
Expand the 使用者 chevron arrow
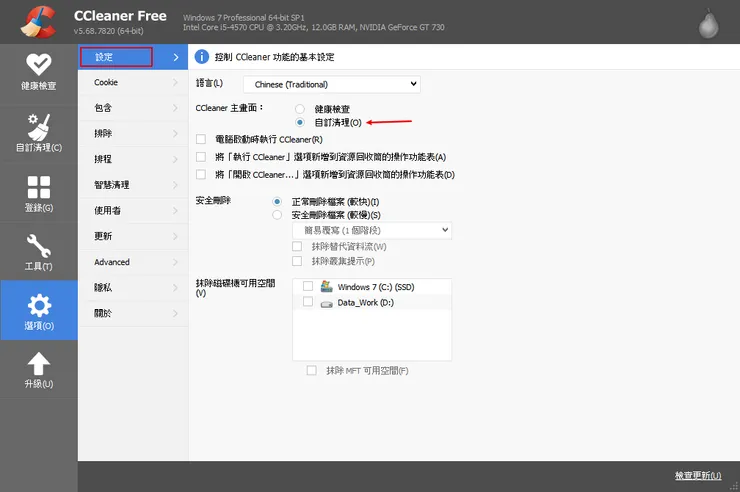(x=175, y=210)
